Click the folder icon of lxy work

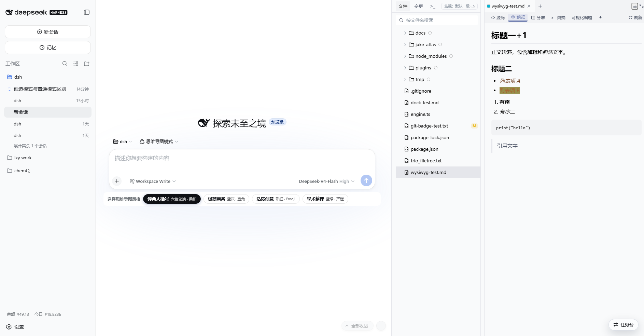(10, 158)
